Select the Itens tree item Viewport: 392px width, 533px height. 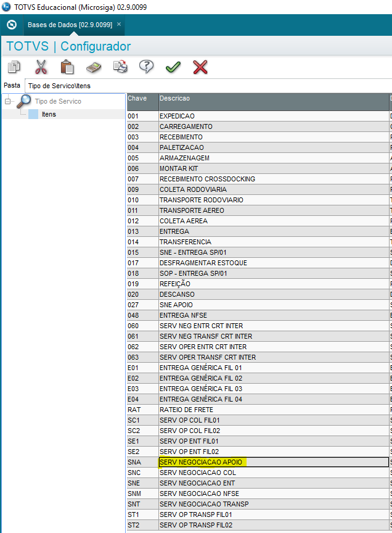click(49, 114)
